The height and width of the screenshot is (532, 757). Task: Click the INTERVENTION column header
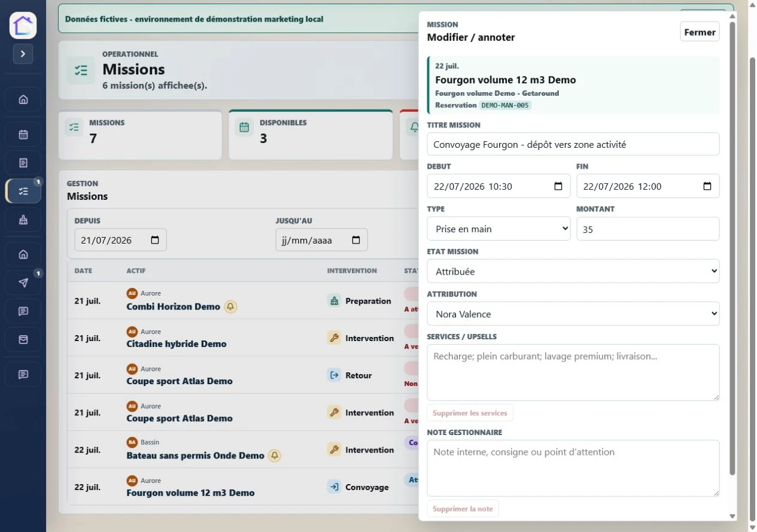click(x=352, y=271)
